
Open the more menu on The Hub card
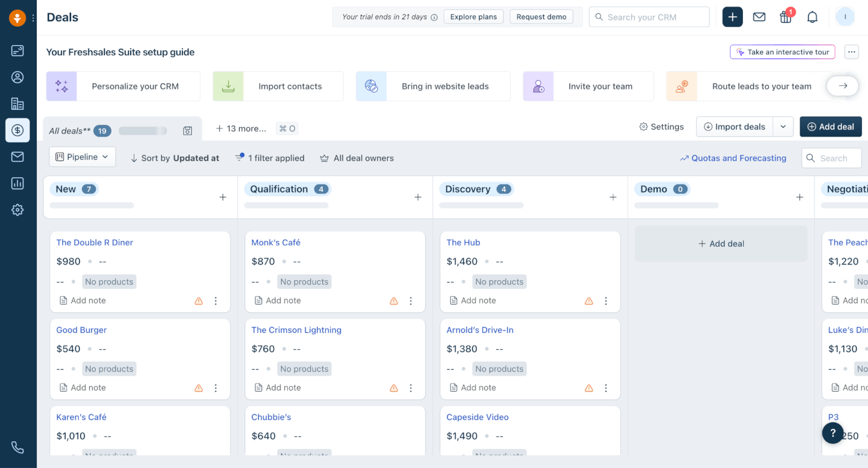[x=606, y=301]
